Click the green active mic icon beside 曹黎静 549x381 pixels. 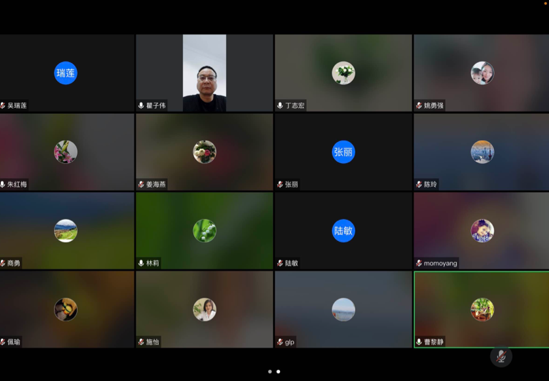[419, 342]
